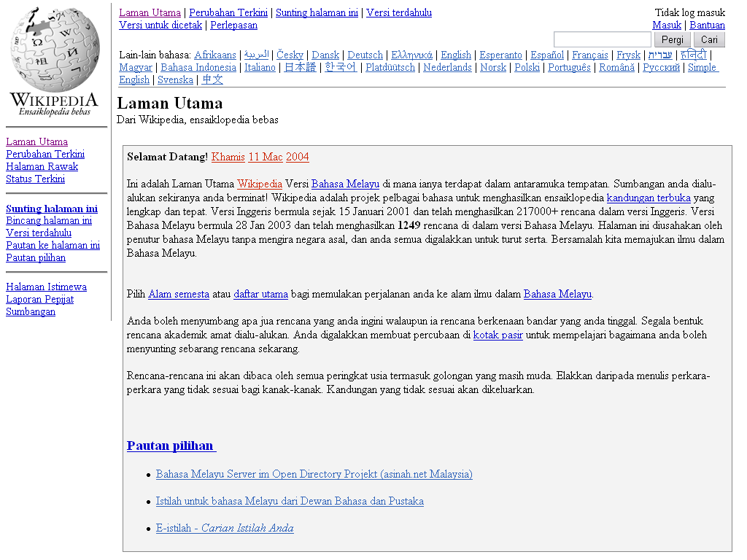747x560 pixels.
Task: Open the Norsk language version
Action: point(493,68)
